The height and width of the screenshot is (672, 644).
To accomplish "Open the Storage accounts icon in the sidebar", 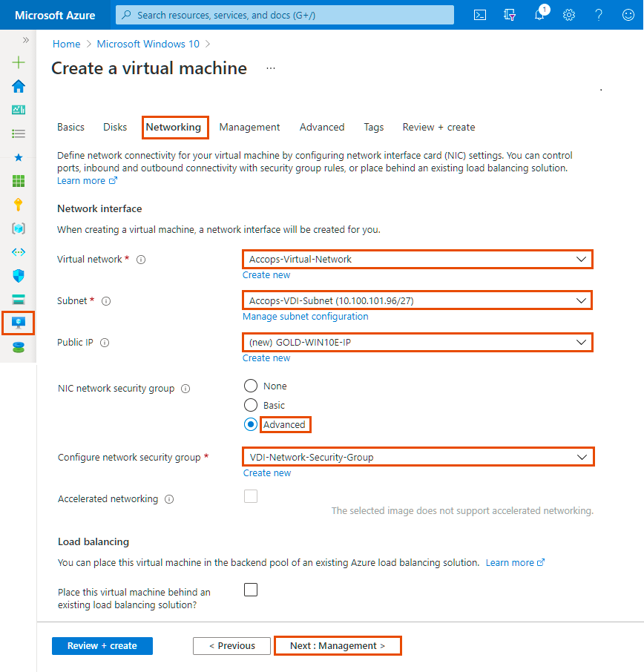I will pyautogui.click(x=19, y=299).
